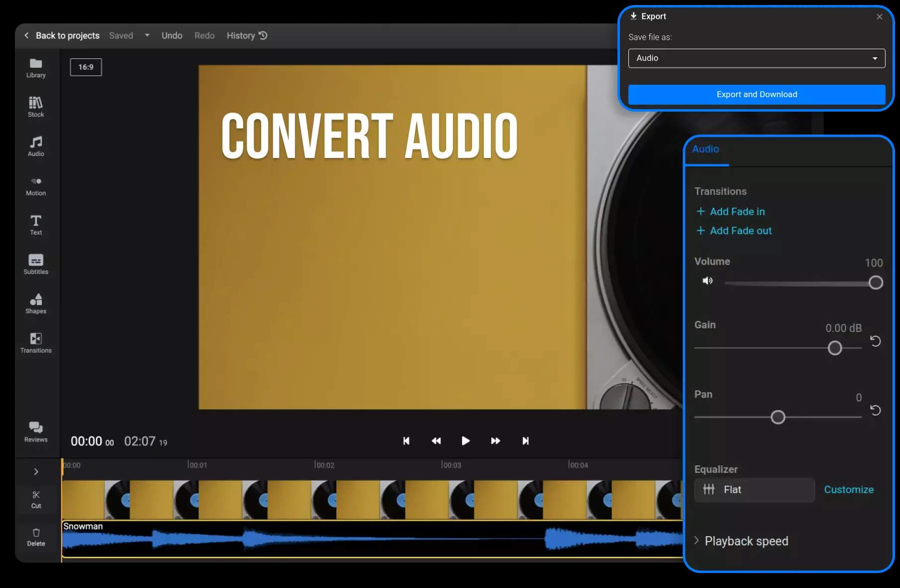Click the 00:02 mark on timeline ruler
Image resolution: width=900 pixels, height=588 pixels.
point(324,465)
